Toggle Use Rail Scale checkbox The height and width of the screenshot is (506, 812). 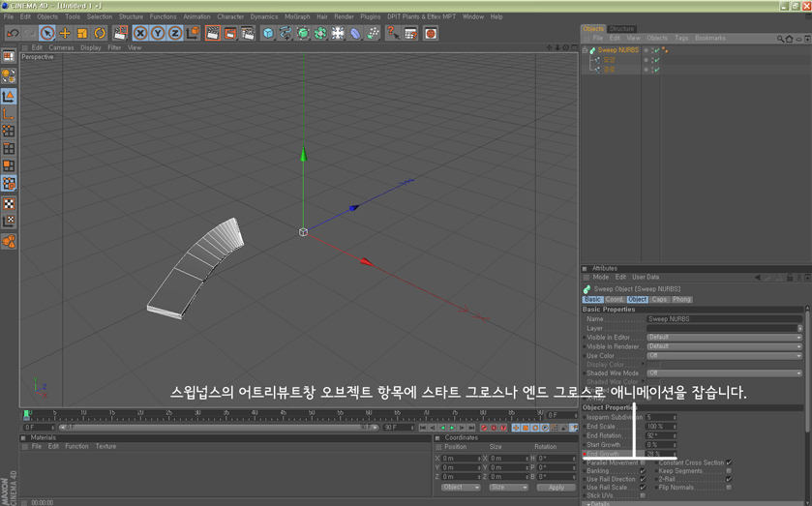[x=643, y=488]
